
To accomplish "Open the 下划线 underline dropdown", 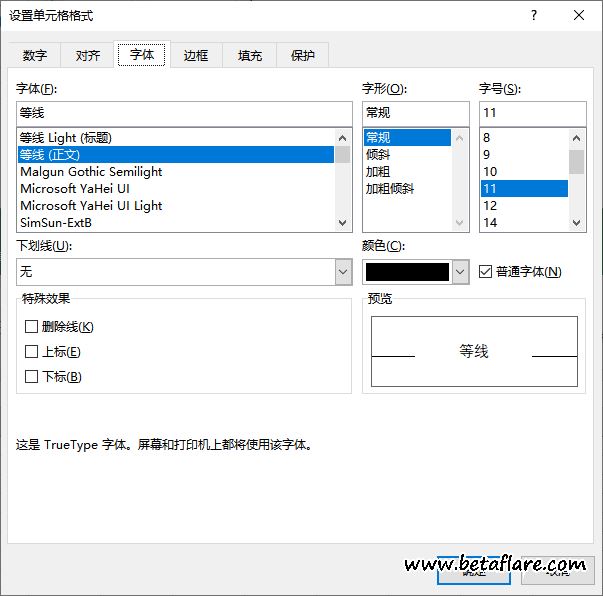I will (343, 271).
